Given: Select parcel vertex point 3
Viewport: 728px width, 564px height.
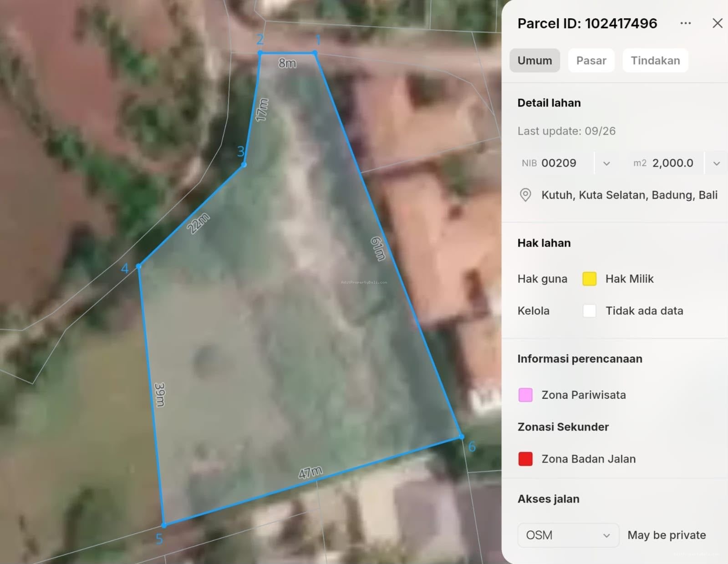Looking at the screenshot, I should click(x=244, y=164).
